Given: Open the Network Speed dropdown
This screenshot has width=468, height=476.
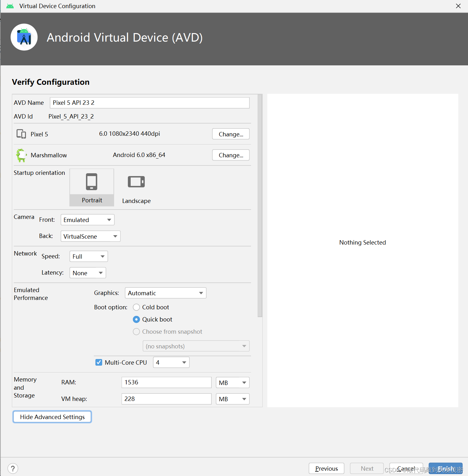Looking at the screenshot, I should pos(89,256).
